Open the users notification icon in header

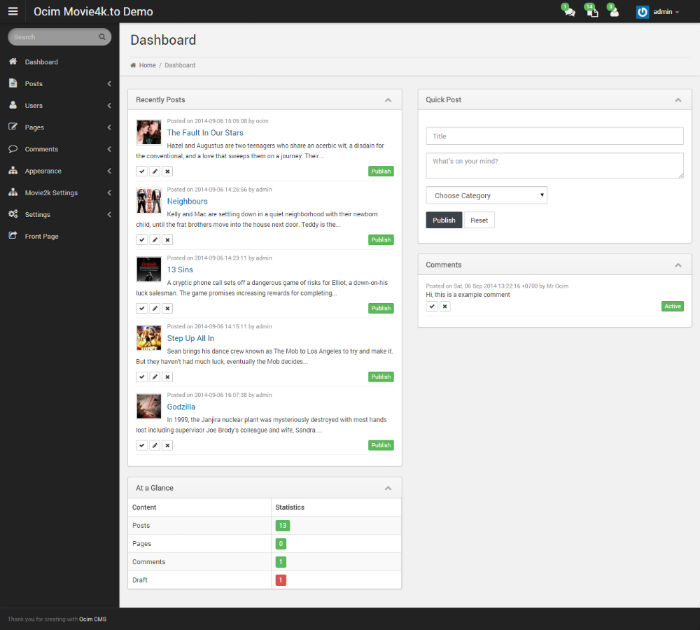(613, 11)
